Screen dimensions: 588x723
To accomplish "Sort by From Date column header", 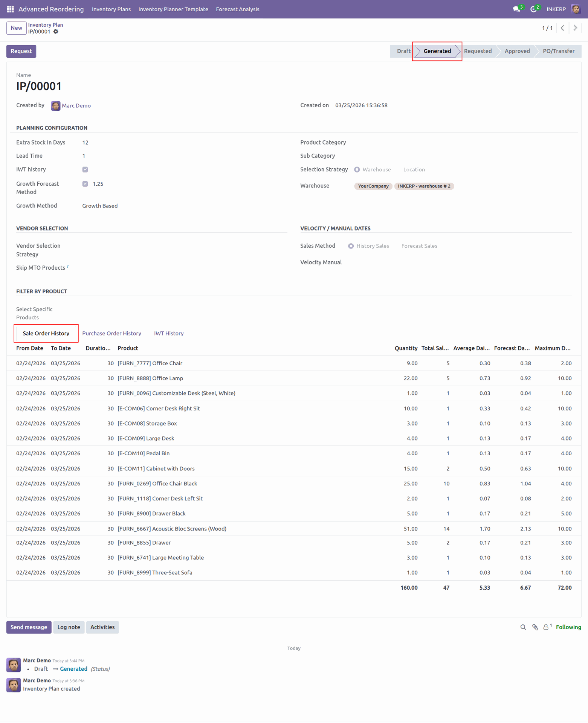I will click(30, 348).
